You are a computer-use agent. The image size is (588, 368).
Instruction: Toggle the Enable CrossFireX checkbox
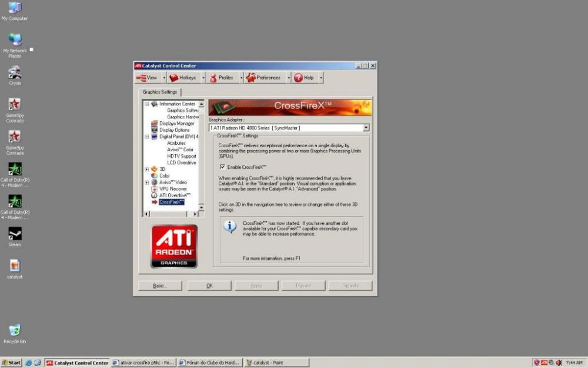222,167
